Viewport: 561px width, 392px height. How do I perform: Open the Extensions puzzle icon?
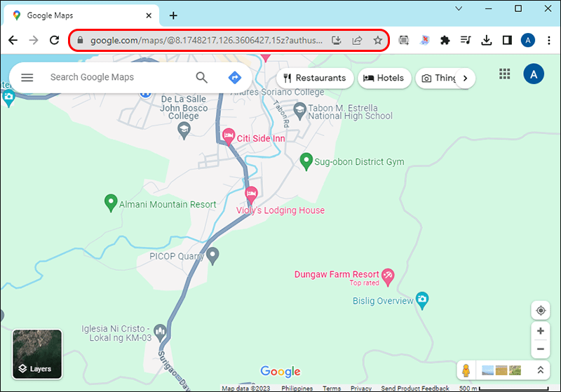(445, 40)
